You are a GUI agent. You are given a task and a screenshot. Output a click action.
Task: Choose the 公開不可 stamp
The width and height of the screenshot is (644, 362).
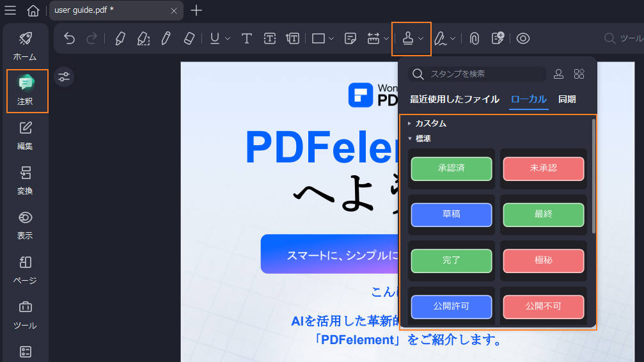pos(544,306)
